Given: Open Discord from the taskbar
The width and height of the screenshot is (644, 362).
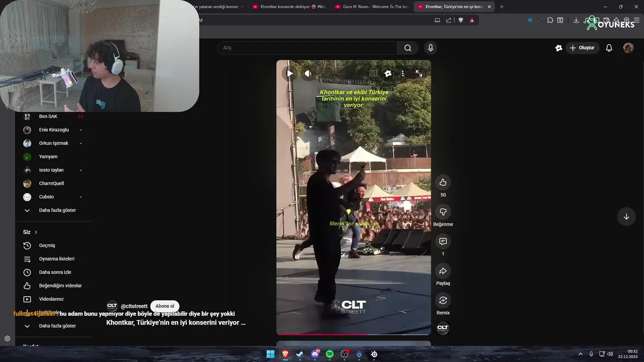Looking at the screenshot, I should tap(315, 354).
